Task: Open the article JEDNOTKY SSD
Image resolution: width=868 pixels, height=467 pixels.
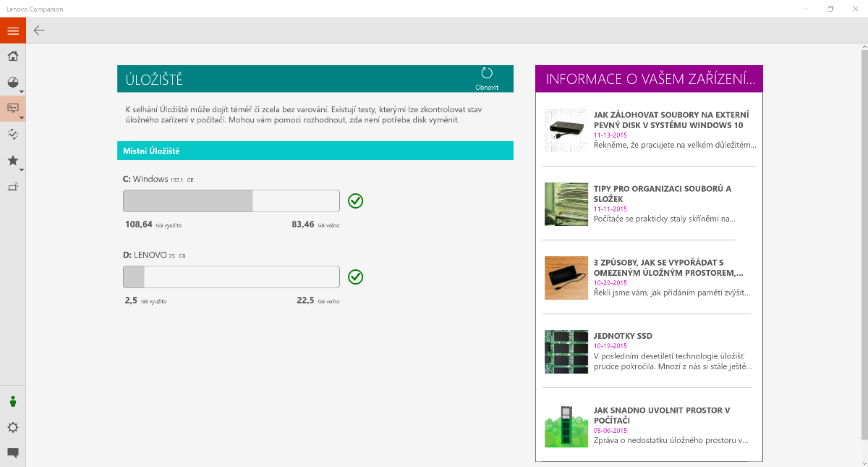Action: point(623,336)
